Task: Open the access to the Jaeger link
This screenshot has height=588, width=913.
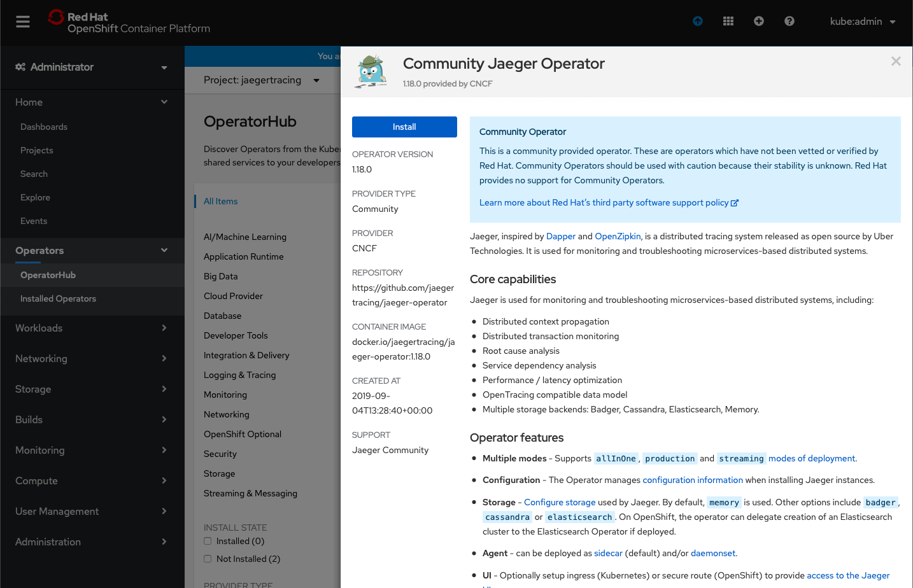Action: pos(848,575)
